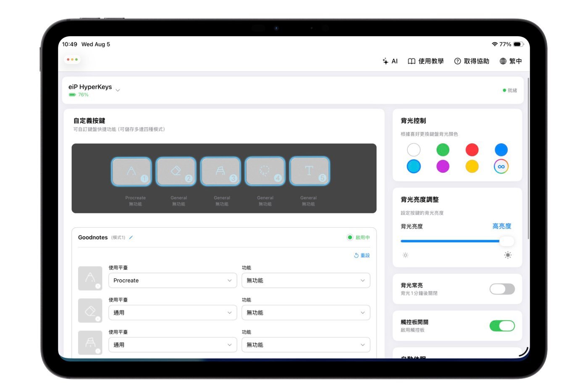The height and width of the screenshot is (392, 588).
Task: Choose the white backlight color
Action: click(x=414, y=150)
